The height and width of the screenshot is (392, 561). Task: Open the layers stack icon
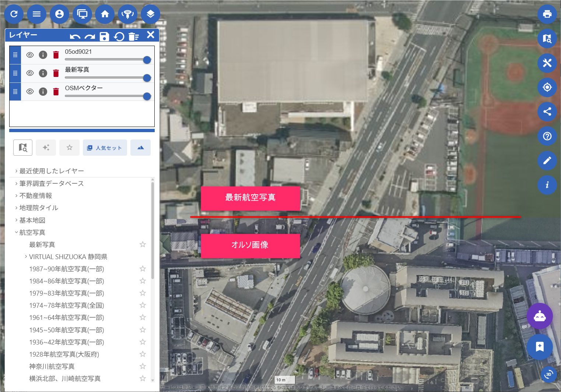click(150, 14)
